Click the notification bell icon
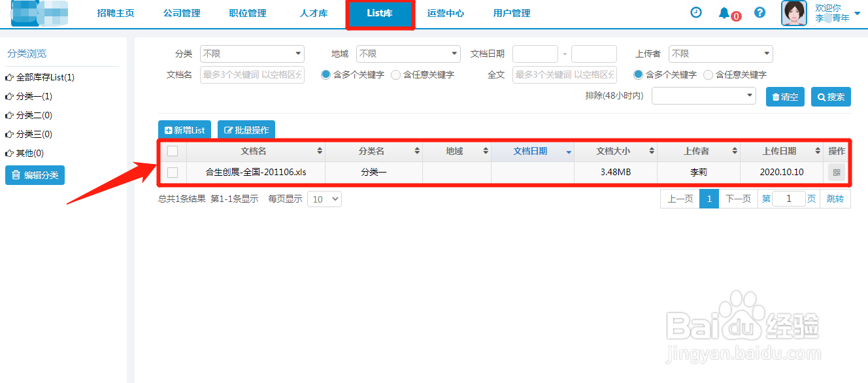The height and width of the screenshot is (383, 868). [725, 12]
